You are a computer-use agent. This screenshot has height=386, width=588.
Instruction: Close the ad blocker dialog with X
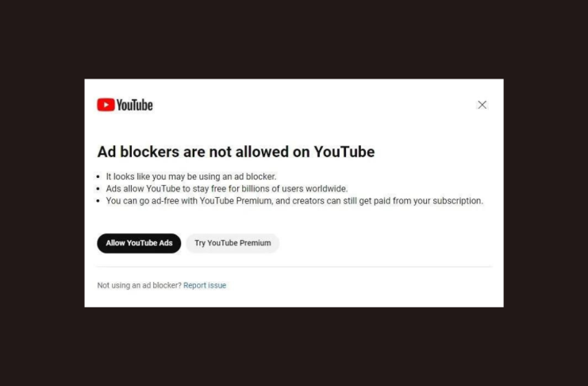tap(482, 105)
